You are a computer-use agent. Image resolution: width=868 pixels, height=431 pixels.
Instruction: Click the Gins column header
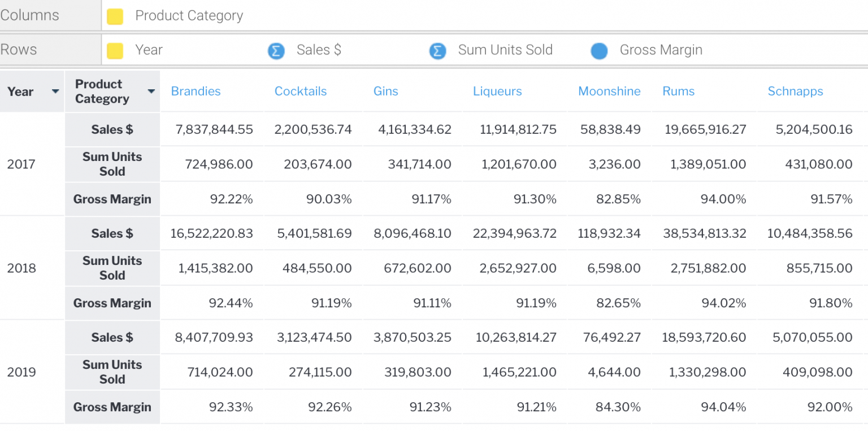tap(385, 92)
